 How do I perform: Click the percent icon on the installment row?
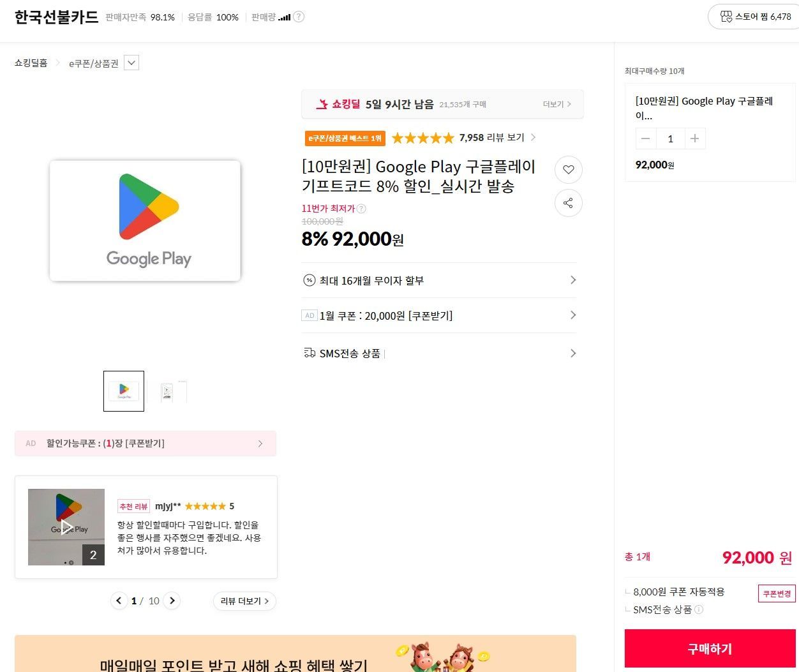pyautogui.click(x=309, y=280)
